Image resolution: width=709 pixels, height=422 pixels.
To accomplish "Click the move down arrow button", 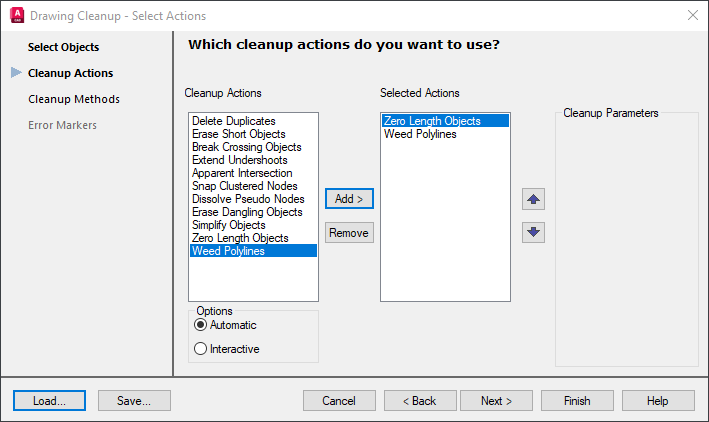I will 533,232.
